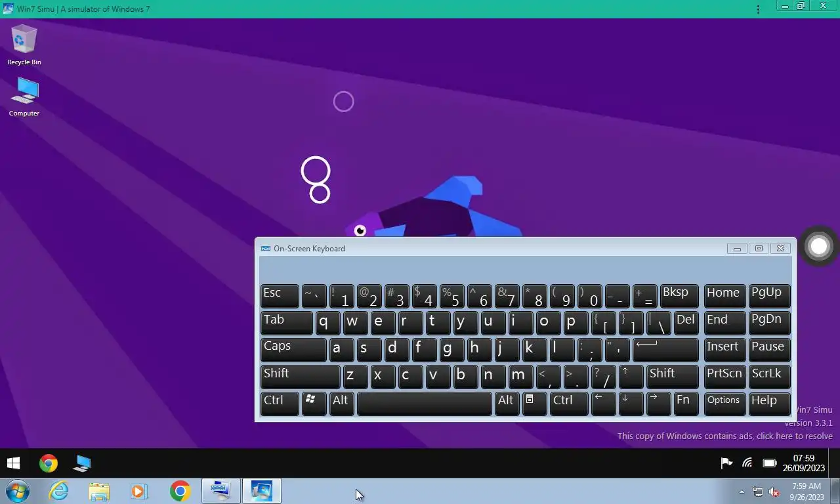Open keyboard Help
This screenshot has height=504, width=840.
click(x=770, y=404)
